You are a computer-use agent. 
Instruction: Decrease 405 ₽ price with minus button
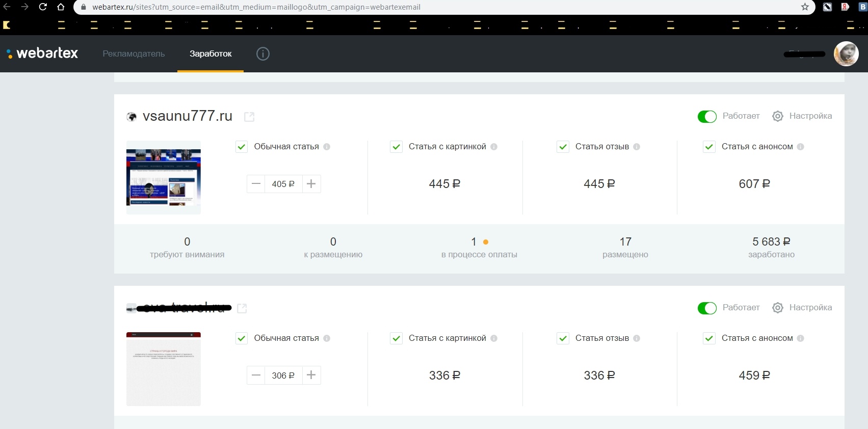click(256, 184)
